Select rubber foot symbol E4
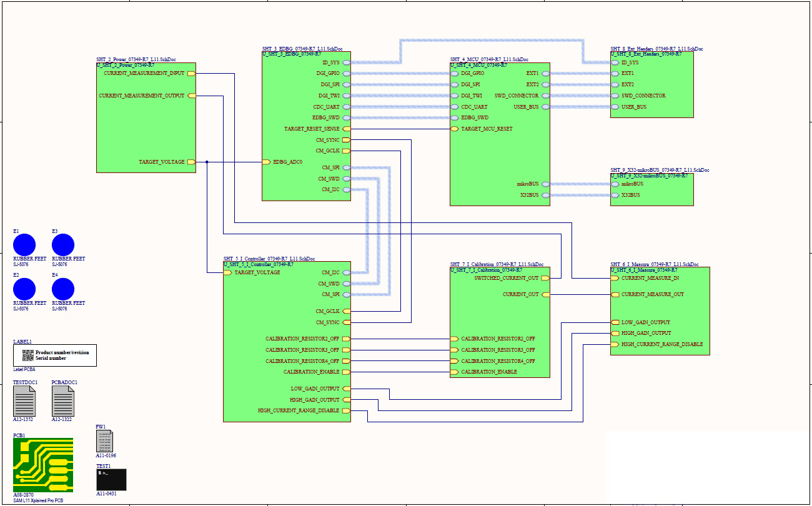 [64, 289]
